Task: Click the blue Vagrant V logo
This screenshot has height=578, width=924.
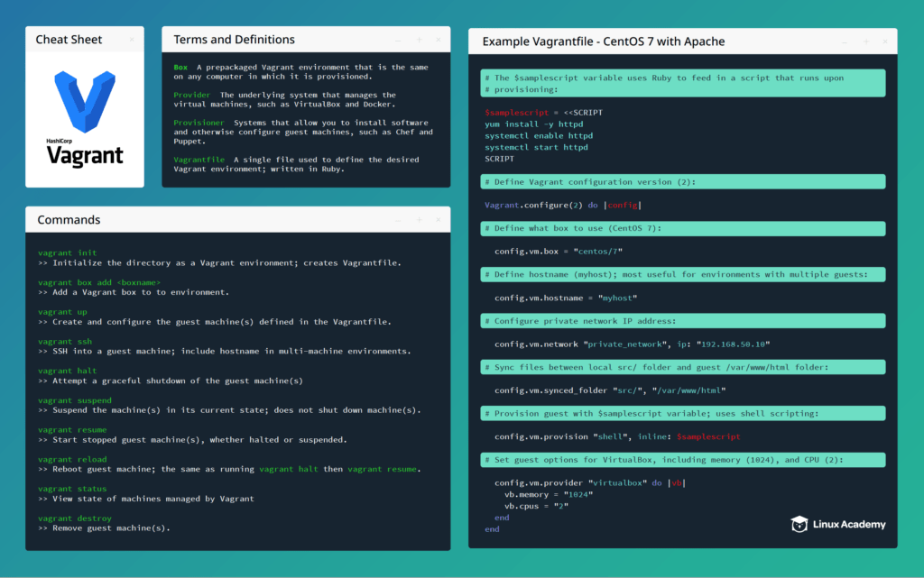Action: click(x=85, y=101)
